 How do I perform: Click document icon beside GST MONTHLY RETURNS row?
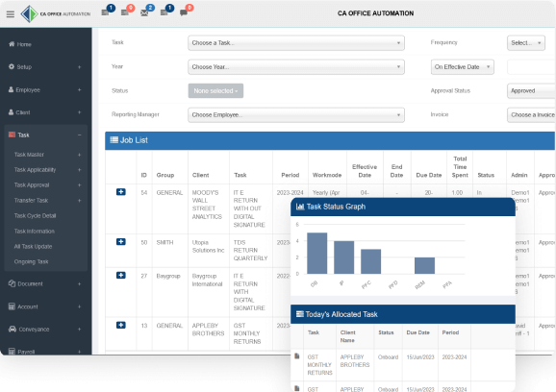297,356
